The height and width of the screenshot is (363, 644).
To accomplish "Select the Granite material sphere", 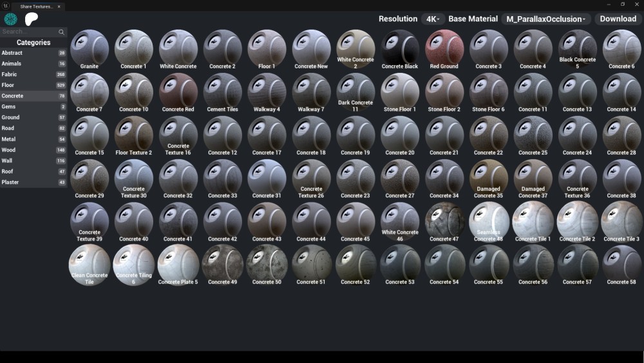I will coord(89,49).
